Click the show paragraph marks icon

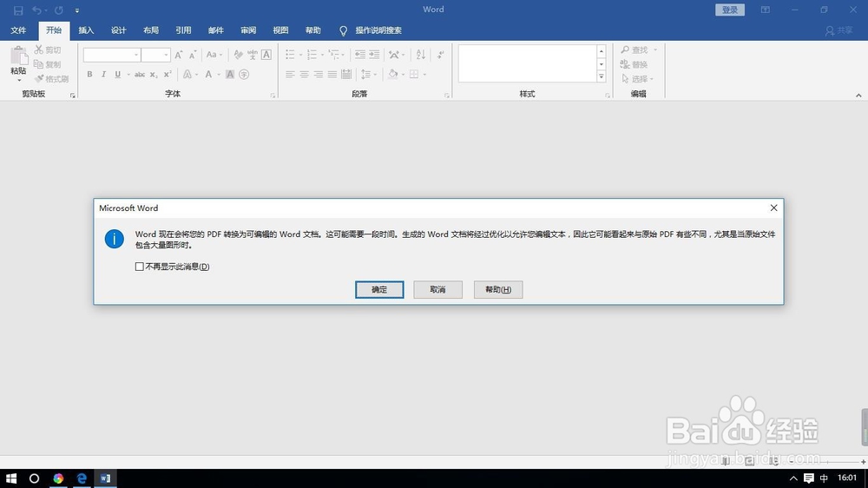pyautogui.click(x=440, y=55)
